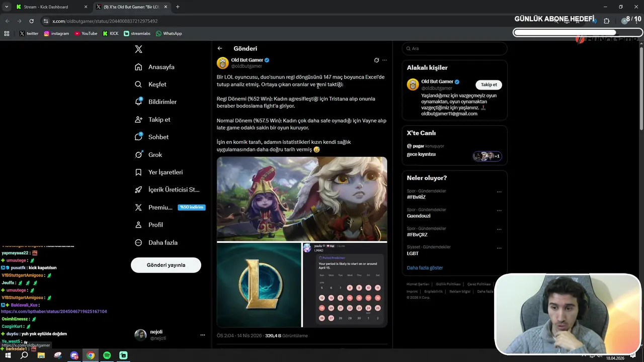Open the #FBvÇRZ trend
Image resolution: width=644 pixels, height=362 pixels.
(417, 235)
